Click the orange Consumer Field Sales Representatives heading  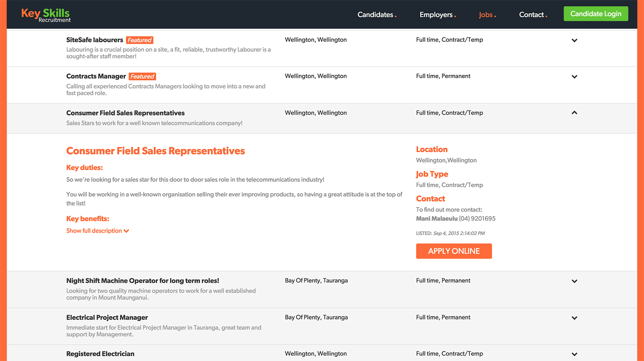pyautogui.click(x=155, y=151)
